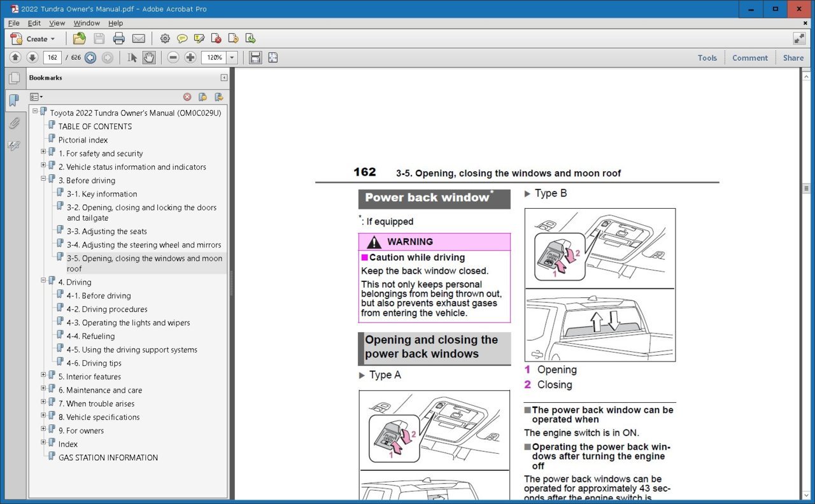Expand '2. Vehicle status information' node
The width and height of the screenshot is (815, 504).
click(43, 165)
